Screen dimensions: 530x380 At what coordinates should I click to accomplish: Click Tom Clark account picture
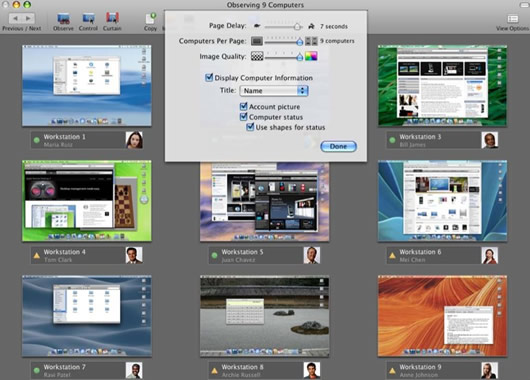134,255
